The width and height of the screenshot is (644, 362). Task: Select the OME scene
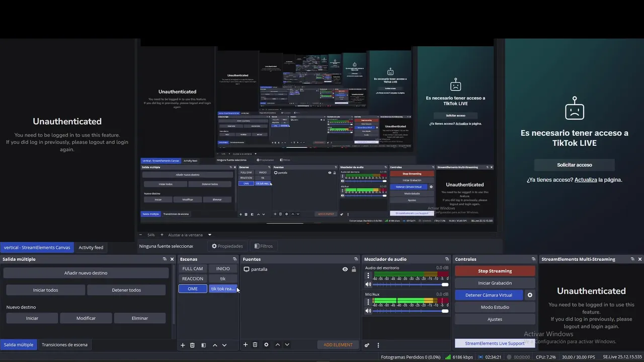193,289
